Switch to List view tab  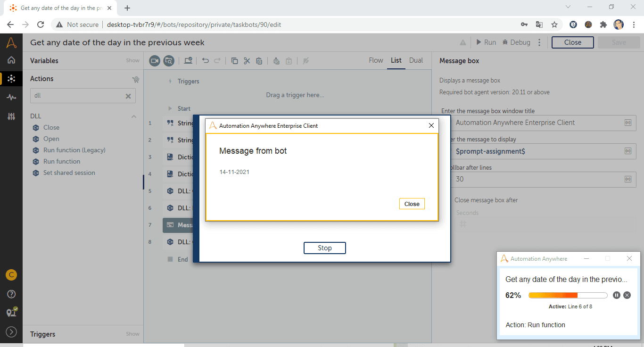pos(396,60)
